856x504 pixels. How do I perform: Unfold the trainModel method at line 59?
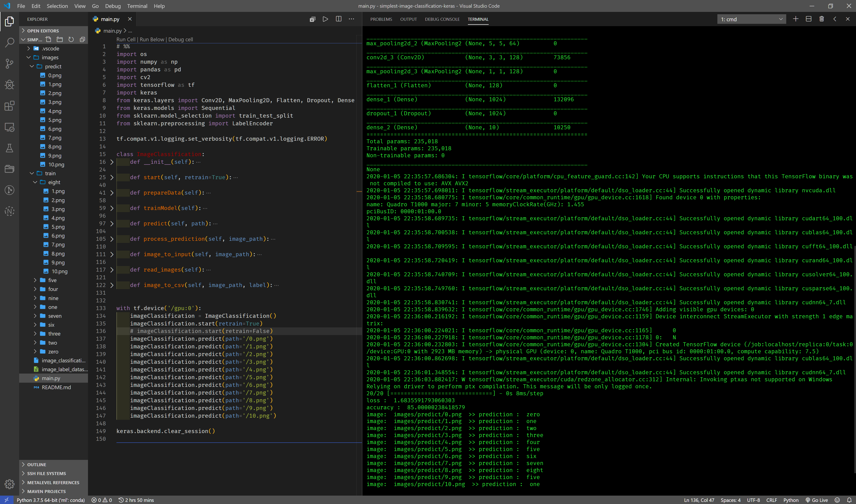pos(112,208)
